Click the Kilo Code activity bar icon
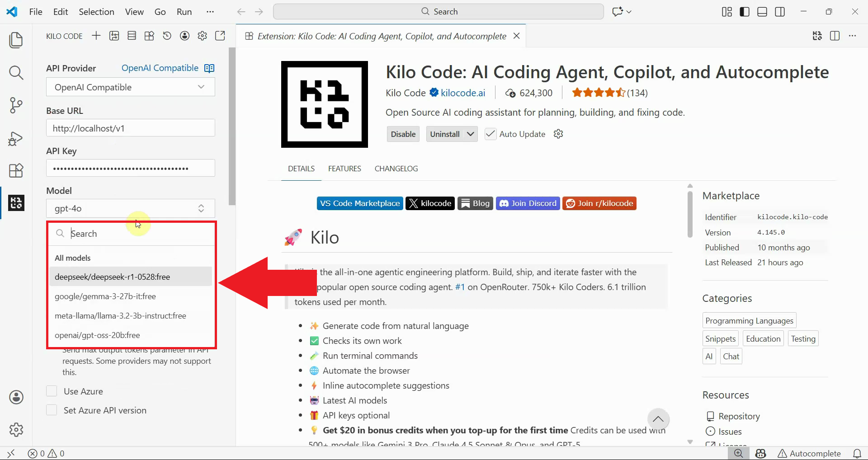 pyautogui.click(x=16, y=203)
